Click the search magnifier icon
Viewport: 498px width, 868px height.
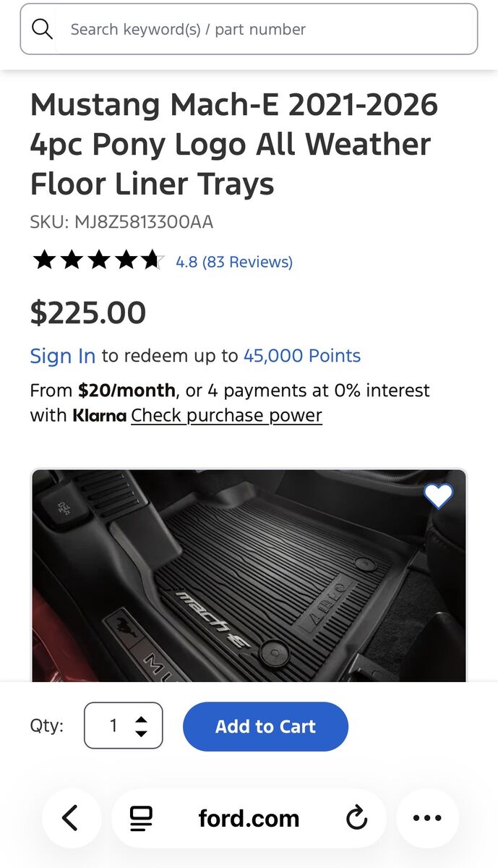(43, 29)
